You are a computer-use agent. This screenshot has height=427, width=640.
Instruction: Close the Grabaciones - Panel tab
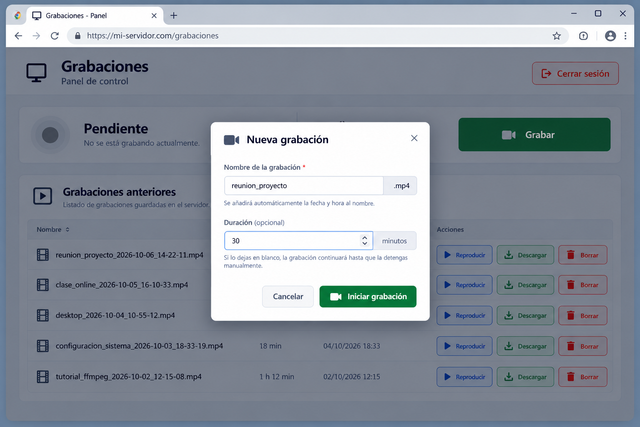point(154,16)
